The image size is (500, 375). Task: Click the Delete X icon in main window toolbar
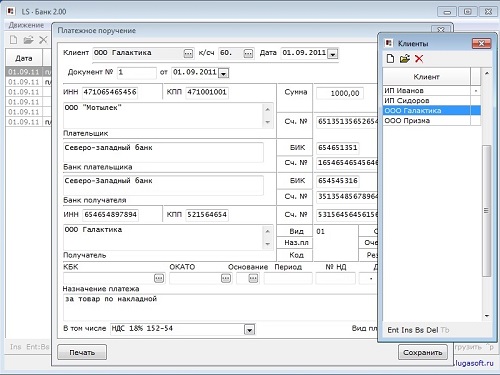pos(43,40)
